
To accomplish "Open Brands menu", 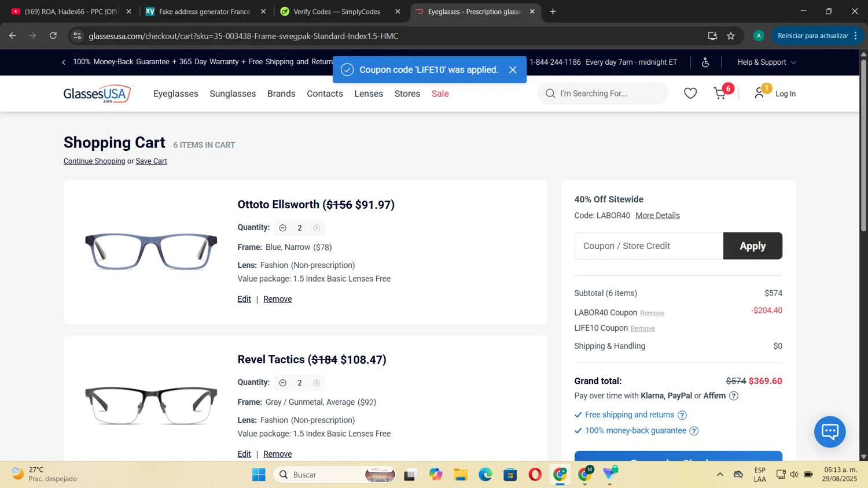I will pyautogui.click(x=281, y=94).
